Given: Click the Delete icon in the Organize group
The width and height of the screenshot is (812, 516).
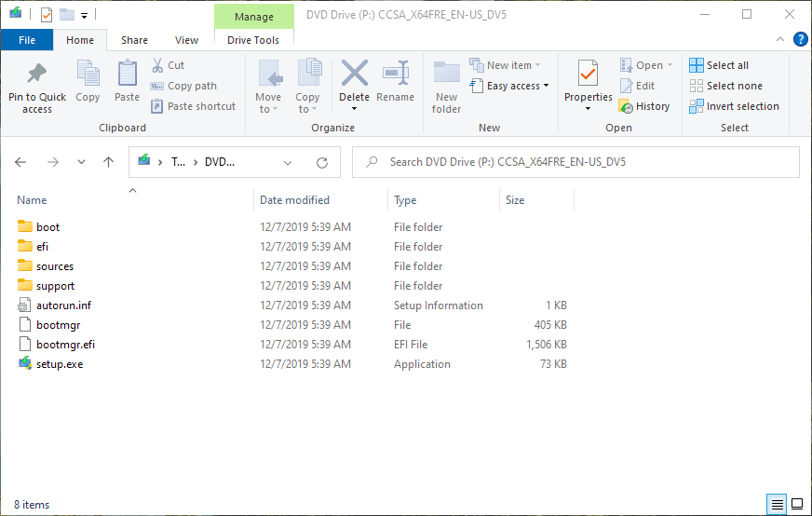Looking at the screenshot, I should (354, 75).
